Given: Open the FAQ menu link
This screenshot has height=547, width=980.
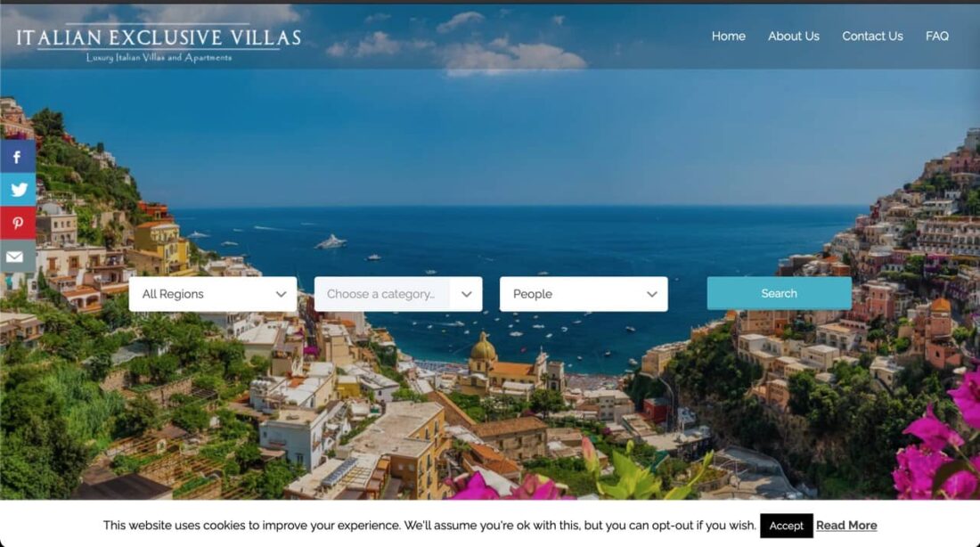Looking at the screenshot, I should (x=937, y=37).
